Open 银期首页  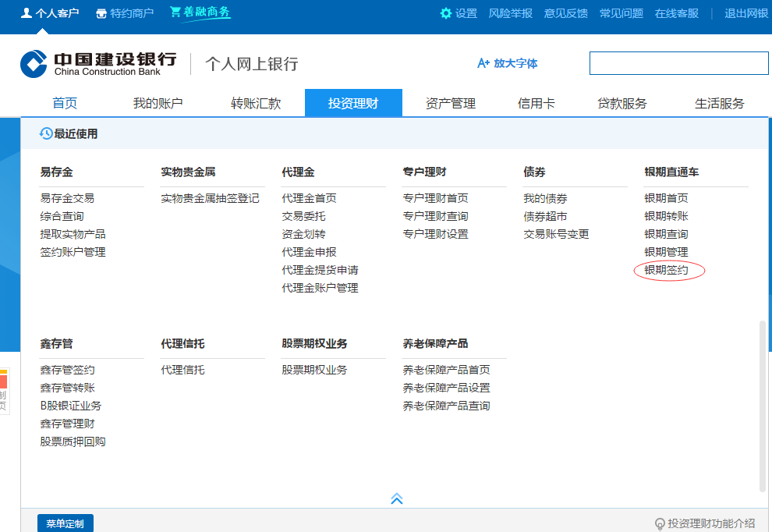tap(666, 198)
